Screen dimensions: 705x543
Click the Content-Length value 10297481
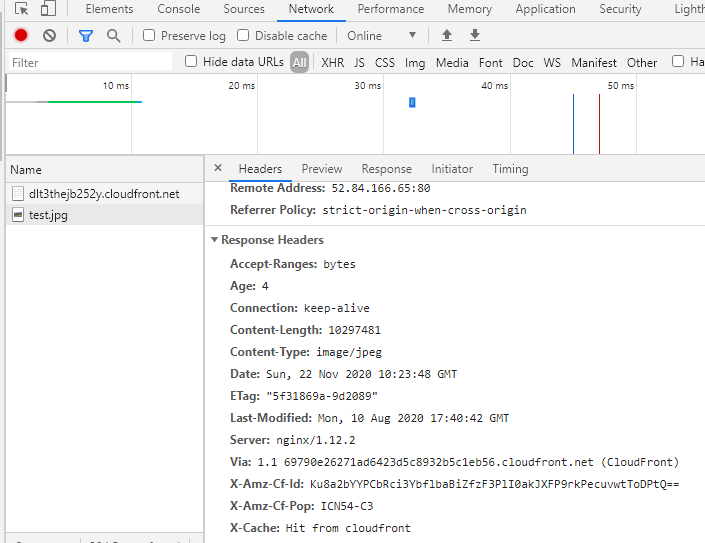click(354, 330)
